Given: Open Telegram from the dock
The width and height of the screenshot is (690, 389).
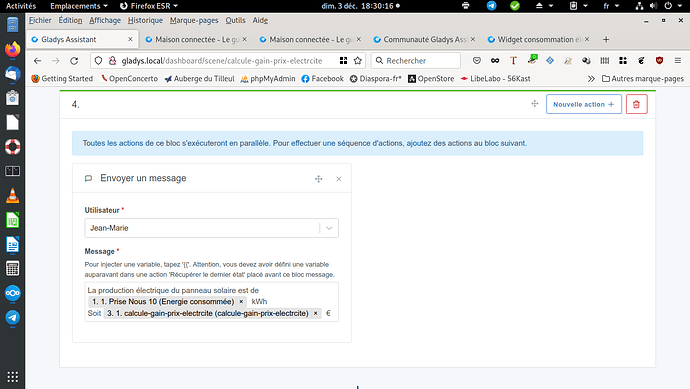Looking at the screenshot, I should tap(12, 317).
